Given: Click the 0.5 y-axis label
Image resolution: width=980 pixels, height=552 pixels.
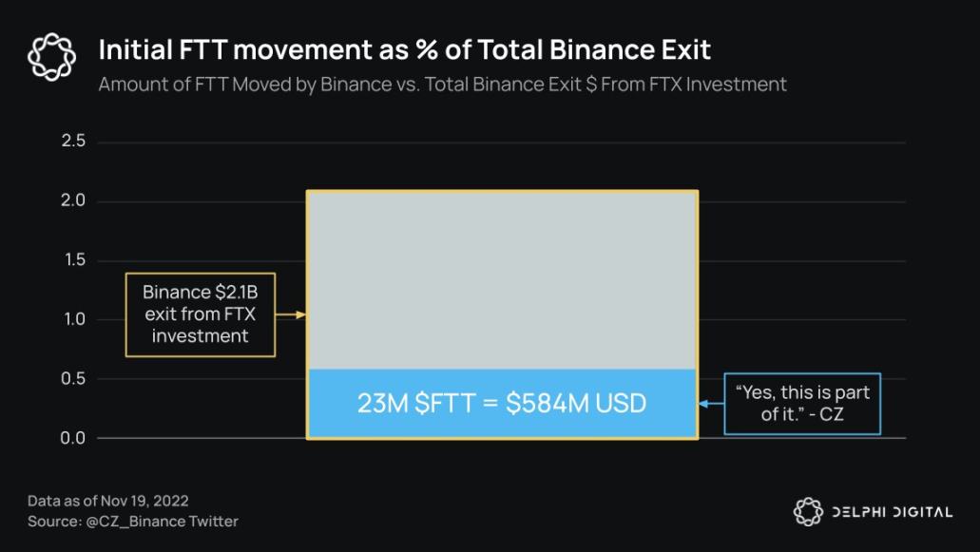Looking at the screenshot, I should (73, 378).
